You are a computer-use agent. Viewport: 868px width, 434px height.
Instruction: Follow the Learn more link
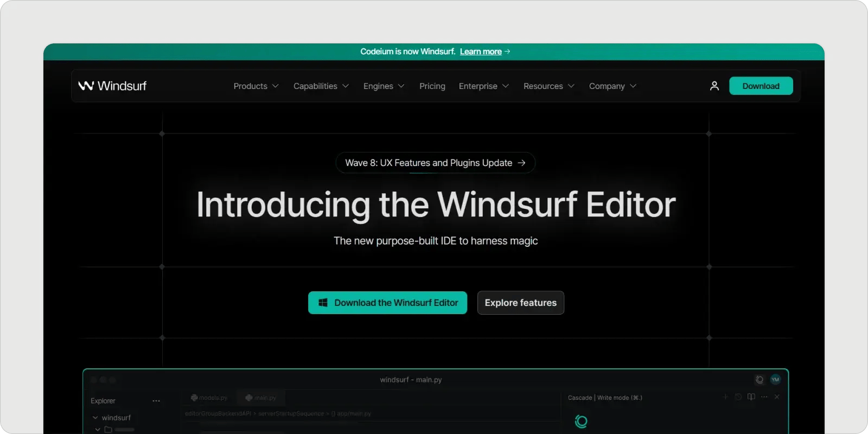481,52
